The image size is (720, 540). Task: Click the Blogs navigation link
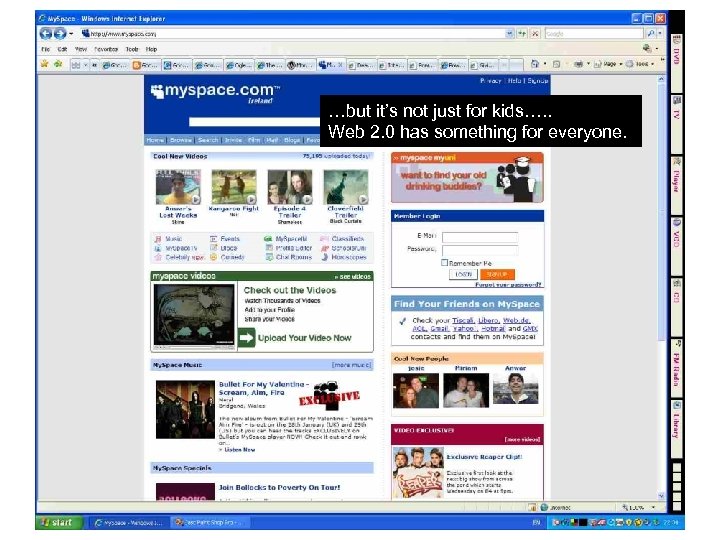click(x=292, y=140)
